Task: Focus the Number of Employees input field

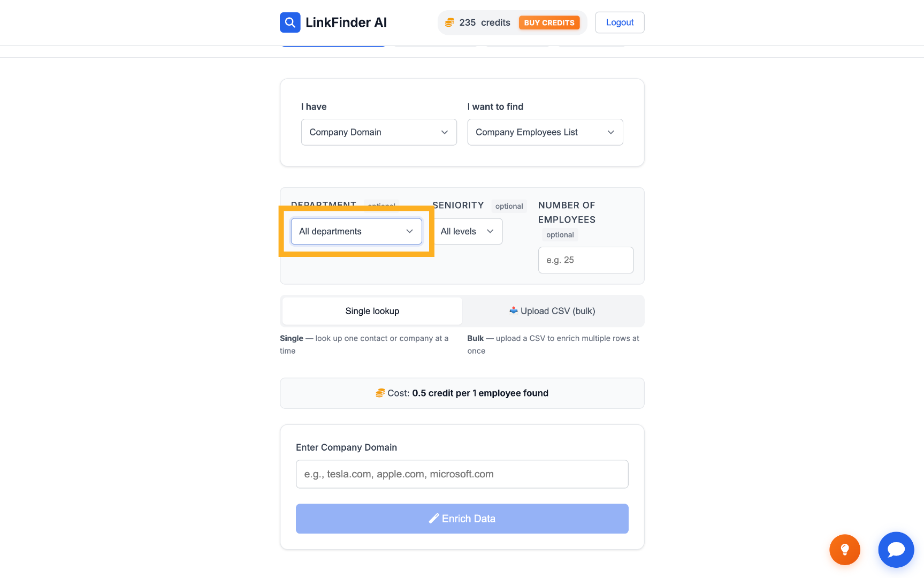Action: coord(586,260)
